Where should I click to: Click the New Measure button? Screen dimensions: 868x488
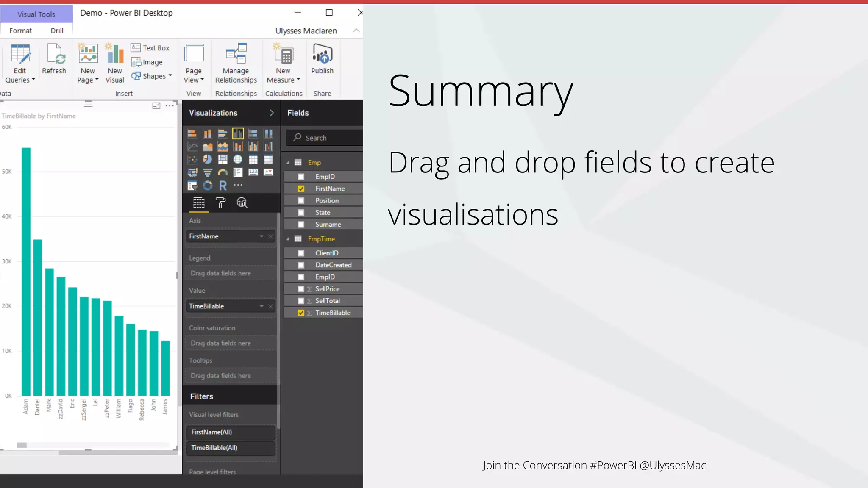tap(283, 64)
